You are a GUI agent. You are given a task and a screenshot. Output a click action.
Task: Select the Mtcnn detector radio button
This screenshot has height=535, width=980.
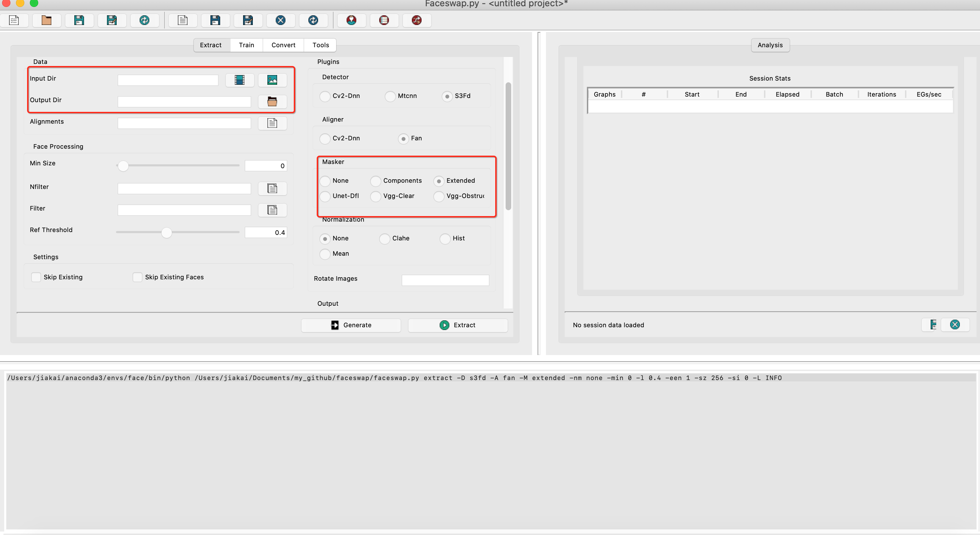(390, 96)
